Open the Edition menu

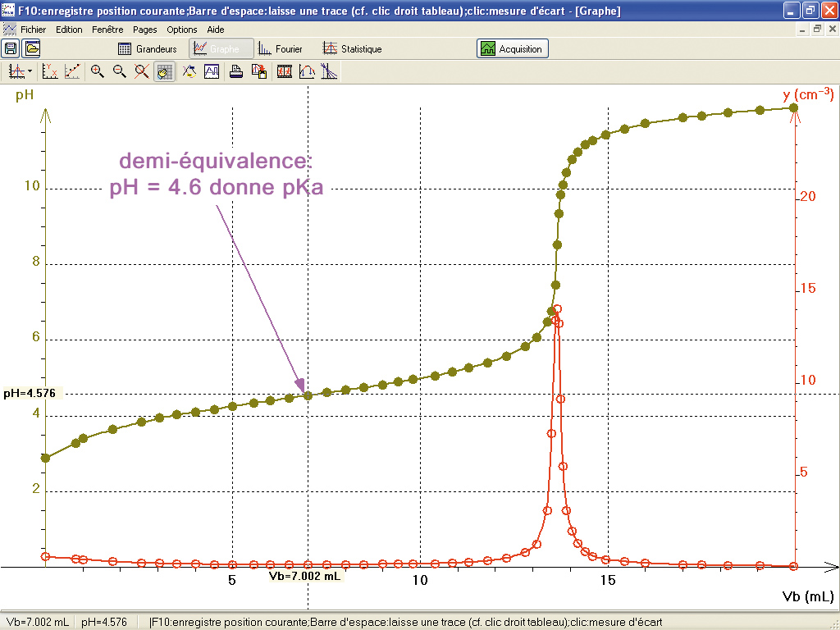[69, 30]
